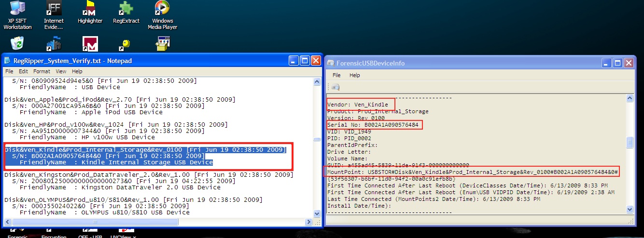
Task: Maximize the Notepad window
Action: (305, 61)
